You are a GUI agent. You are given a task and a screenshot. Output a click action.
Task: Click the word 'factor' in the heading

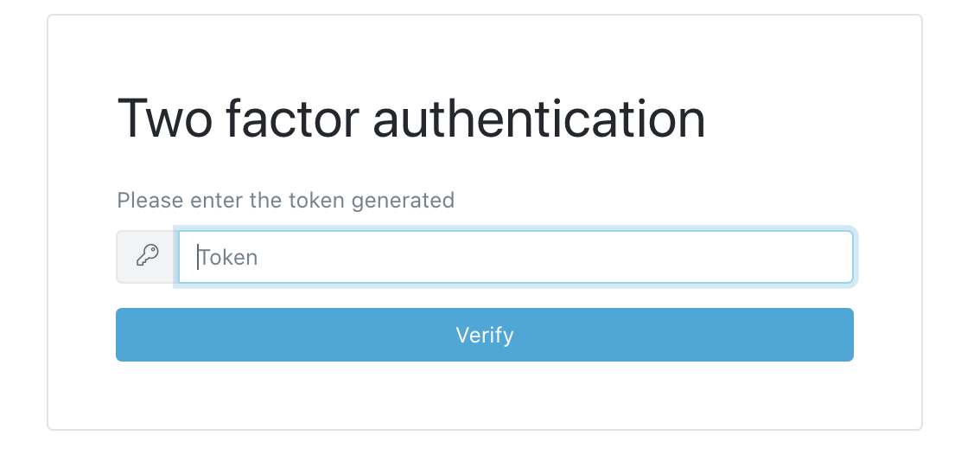coord(292,119)
